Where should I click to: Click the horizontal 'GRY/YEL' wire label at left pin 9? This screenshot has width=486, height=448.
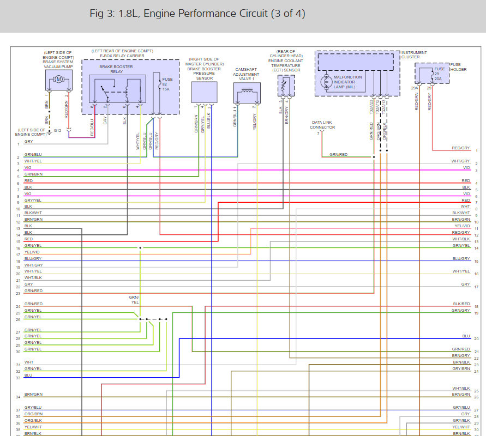(33, 201)
